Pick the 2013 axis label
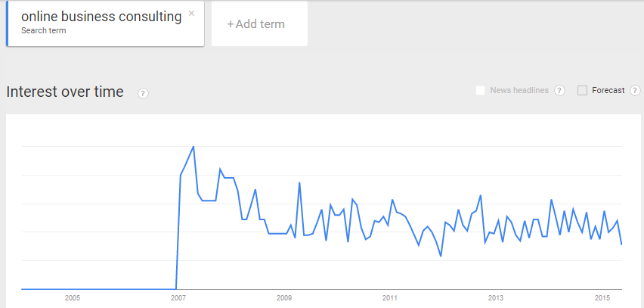This screenshot has height=308, width=644. (x=496, y=298)
